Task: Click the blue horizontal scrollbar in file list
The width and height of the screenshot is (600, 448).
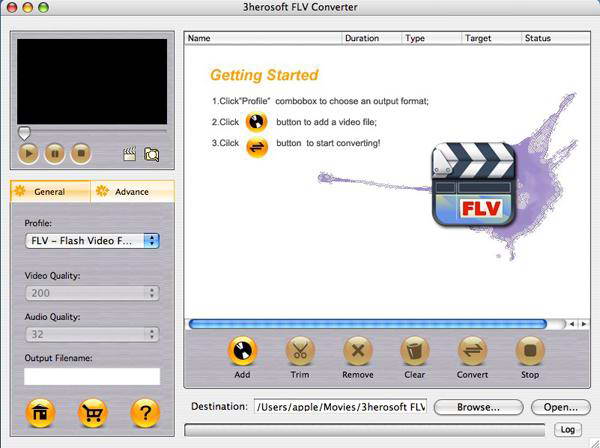Action: coord(368,324)
